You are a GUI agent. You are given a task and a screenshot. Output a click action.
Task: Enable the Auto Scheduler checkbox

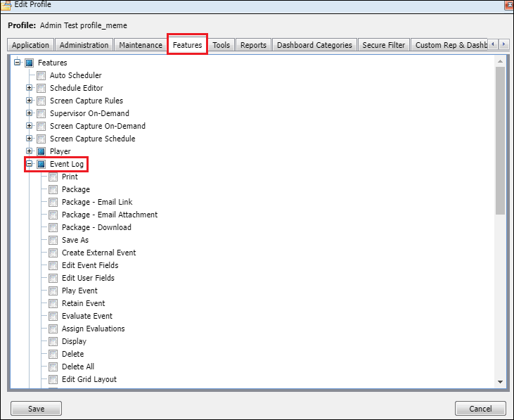(x=41, y=75)
